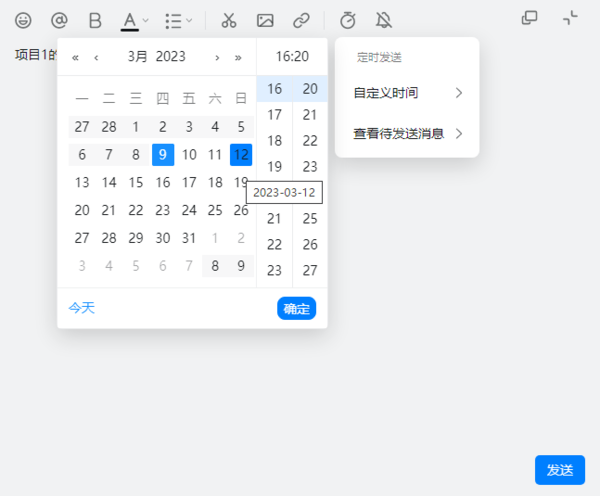Toggle the muted bell notification icon
The width and height of the screenshot is (600, 496).
[x=384, y=20]
